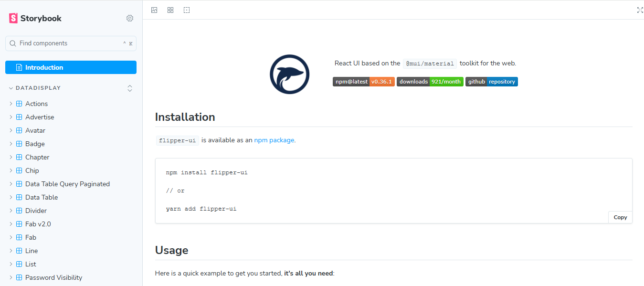Click the Chapter component grid icon
Screen dimensions: 644x286
pyautogui.click(x=19, y=157)
